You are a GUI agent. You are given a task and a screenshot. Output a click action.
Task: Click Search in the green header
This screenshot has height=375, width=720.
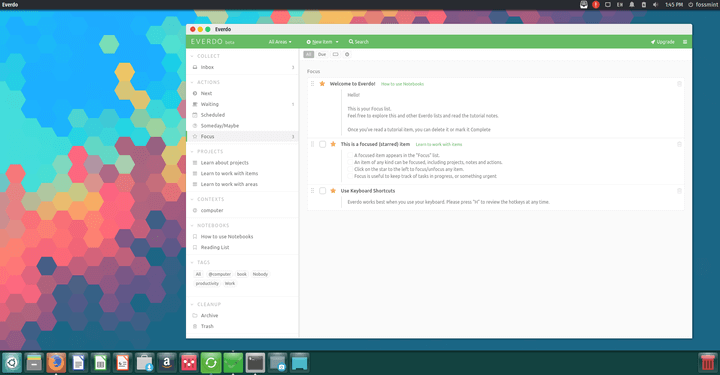pyautogui.click(x=359, y=42)
